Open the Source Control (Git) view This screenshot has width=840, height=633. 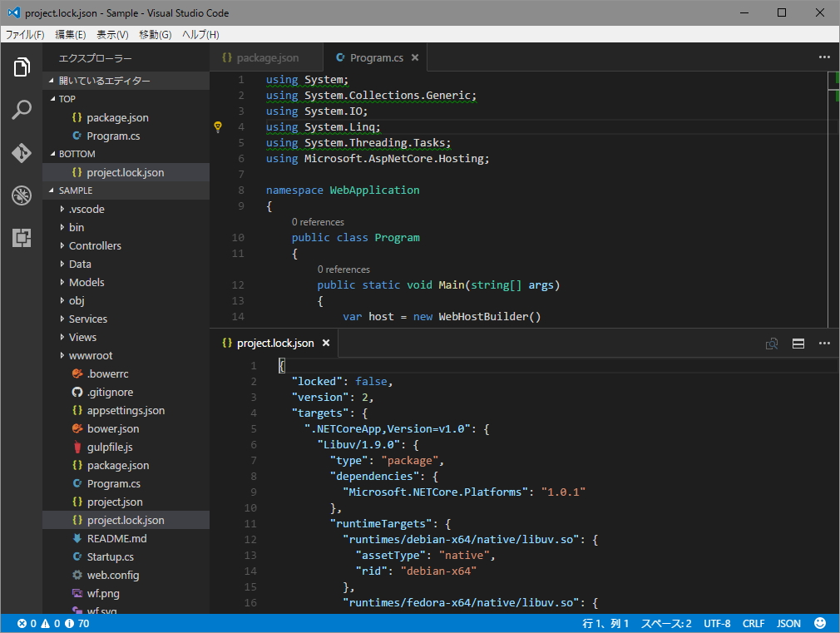coord(22,153)
